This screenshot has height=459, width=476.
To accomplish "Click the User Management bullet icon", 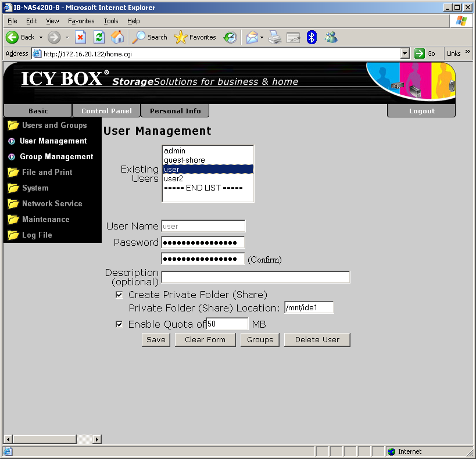I will 12,141.
